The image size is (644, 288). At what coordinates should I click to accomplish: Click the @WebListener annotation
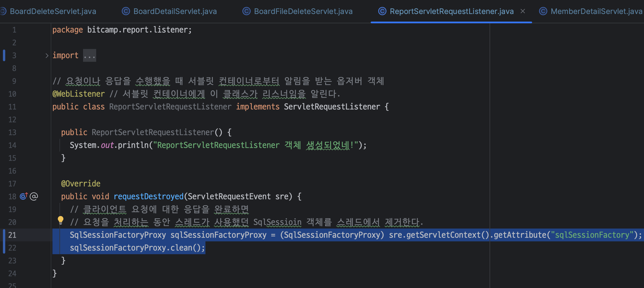click(x=78, y=94)
